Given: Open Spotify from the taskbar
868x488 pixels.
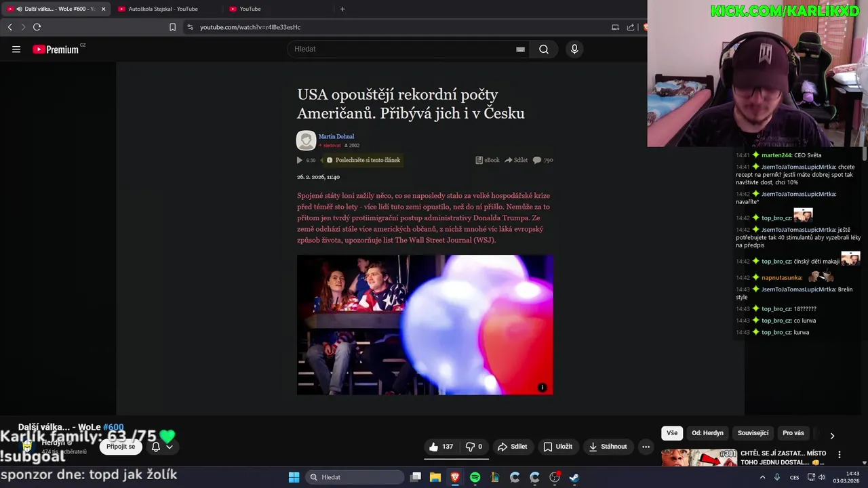Looking at the screenshot, I should point(475,477).
